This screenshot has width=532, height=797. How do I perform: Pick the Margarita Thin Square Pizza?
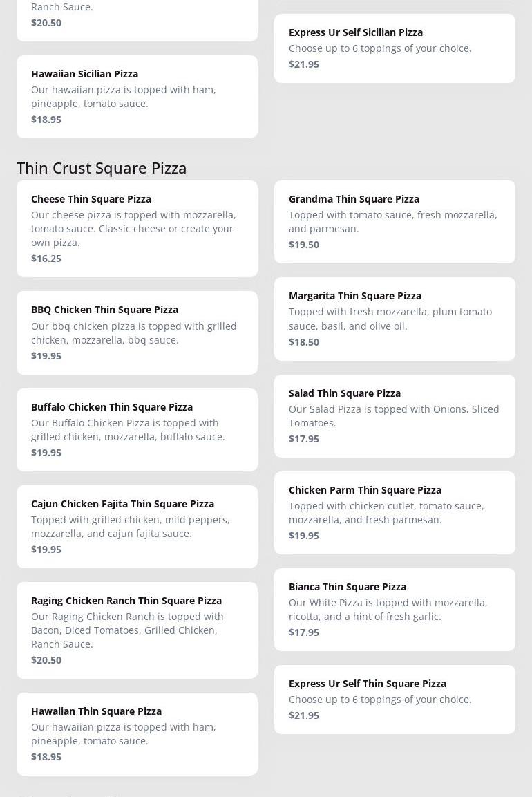click(x=394, y=319)
